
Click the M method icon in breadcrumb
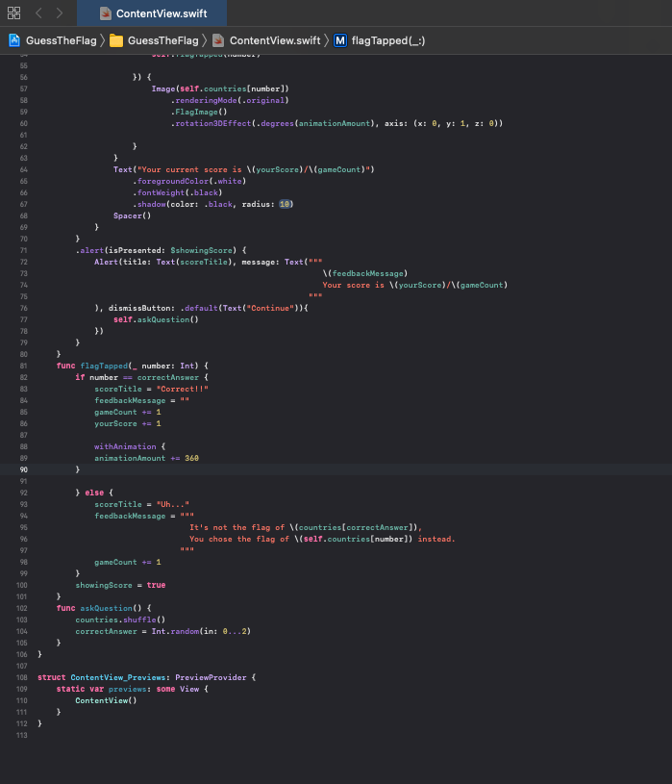point(339,40)
